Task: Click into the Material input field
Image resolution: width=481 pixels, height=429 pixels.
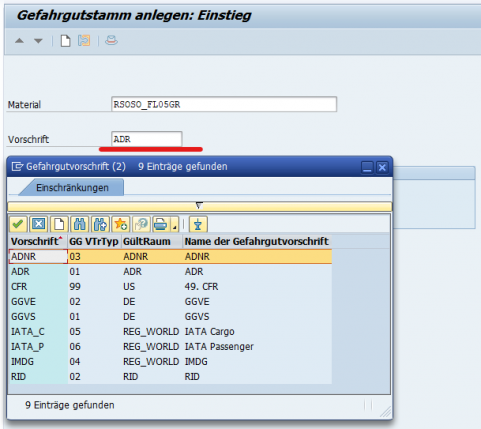Action: coord(224,104)
